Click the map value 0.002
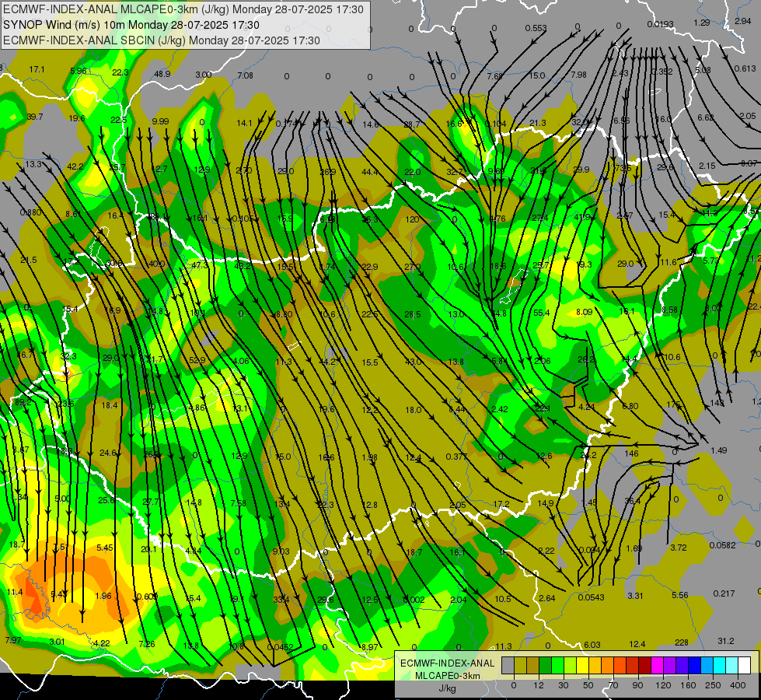 coord(414,600)
